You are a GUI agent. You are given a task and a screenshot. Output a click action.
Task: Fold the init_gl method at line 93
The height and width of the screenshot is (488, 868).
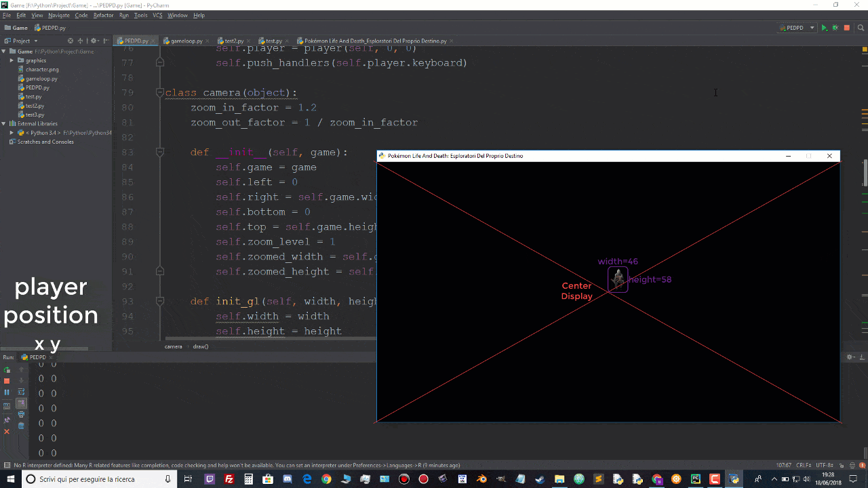coord(160,302)
